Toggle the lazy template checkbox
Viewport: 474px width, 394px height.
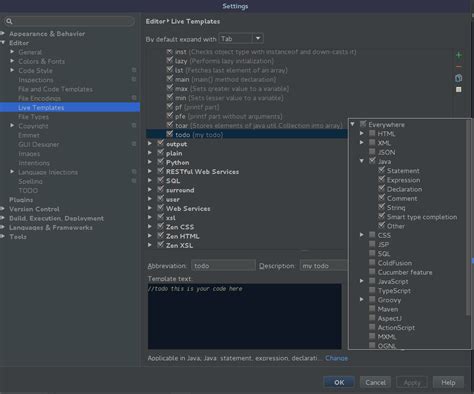169,61
